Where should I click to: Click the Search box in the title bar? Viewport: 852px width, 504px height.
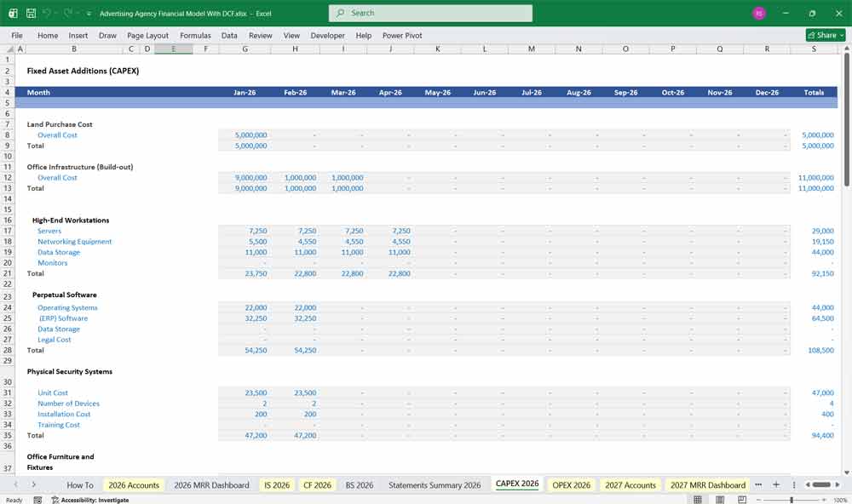coord(429,13)
